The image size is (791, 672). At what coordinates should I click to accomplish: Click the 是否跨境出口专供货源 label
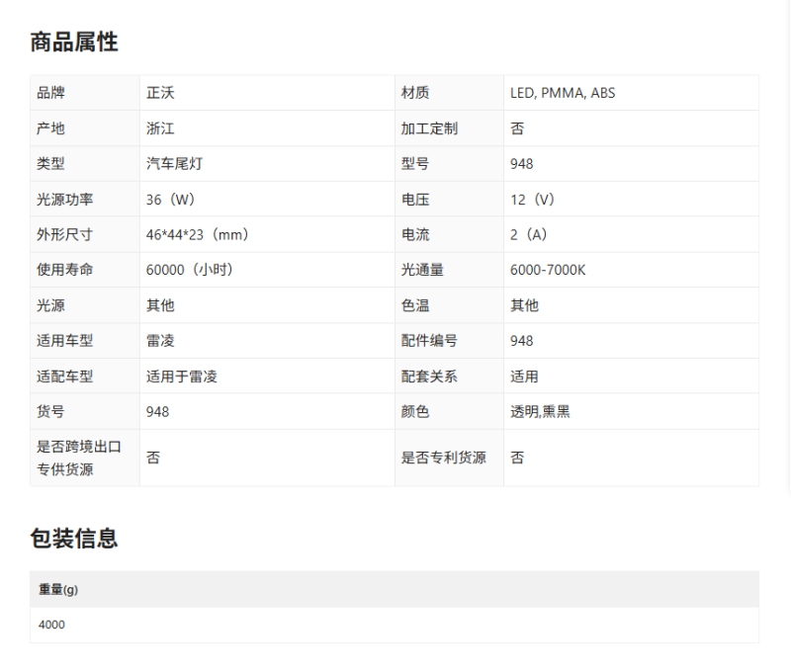click(x=79, y=458)
